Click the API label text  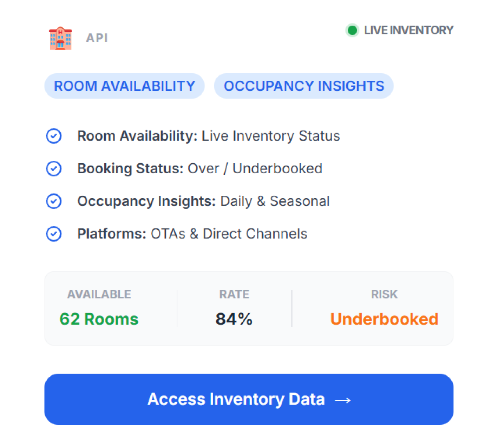(97, 38)
